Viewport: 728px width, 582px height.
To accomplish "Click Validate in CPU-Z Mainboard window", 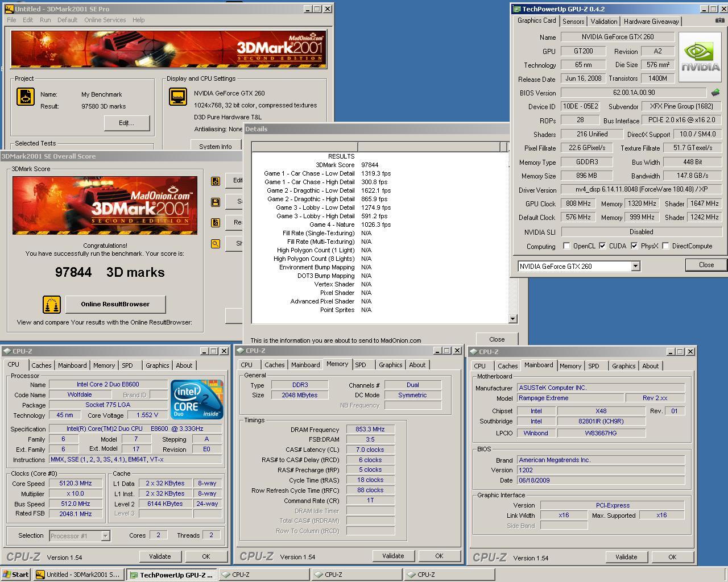I will pos(626,557).
